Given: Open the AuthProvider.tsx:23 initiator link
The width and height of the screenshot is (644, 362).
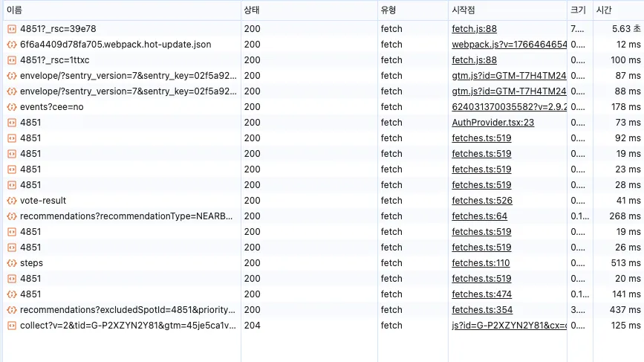Looking at the screenshot, I should [x=492, y=123].
